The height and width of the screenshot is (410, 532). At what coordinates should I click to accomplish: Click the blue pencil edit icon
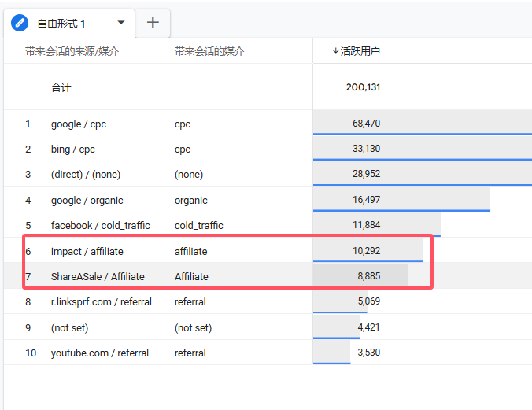20,23
